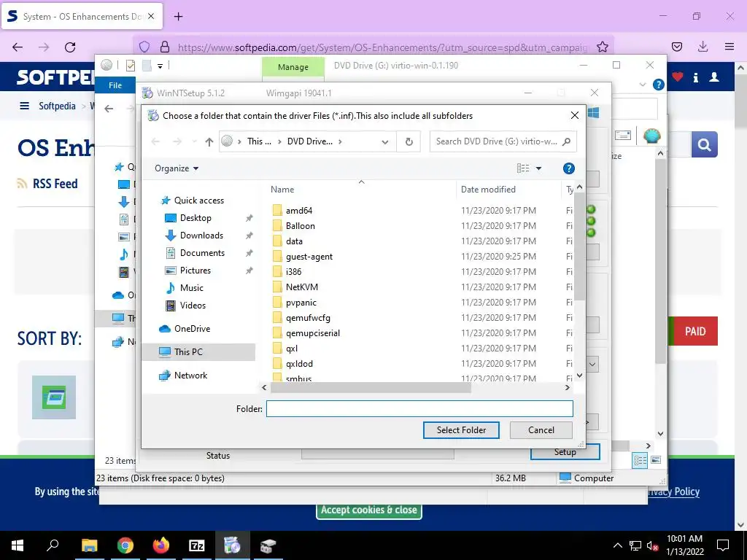Refresh the DVD Drive folder listing

click(409, 141)
